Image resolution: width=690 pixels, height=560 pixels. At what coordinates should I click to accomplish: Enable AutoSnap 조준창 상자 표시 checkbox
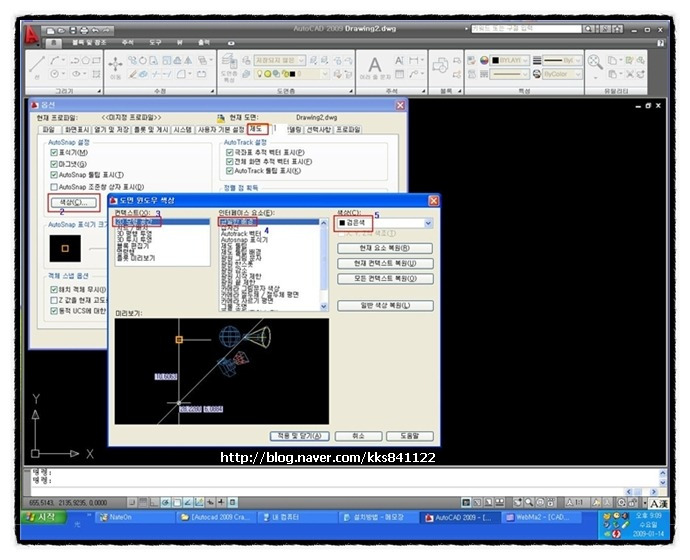point(54,187)
